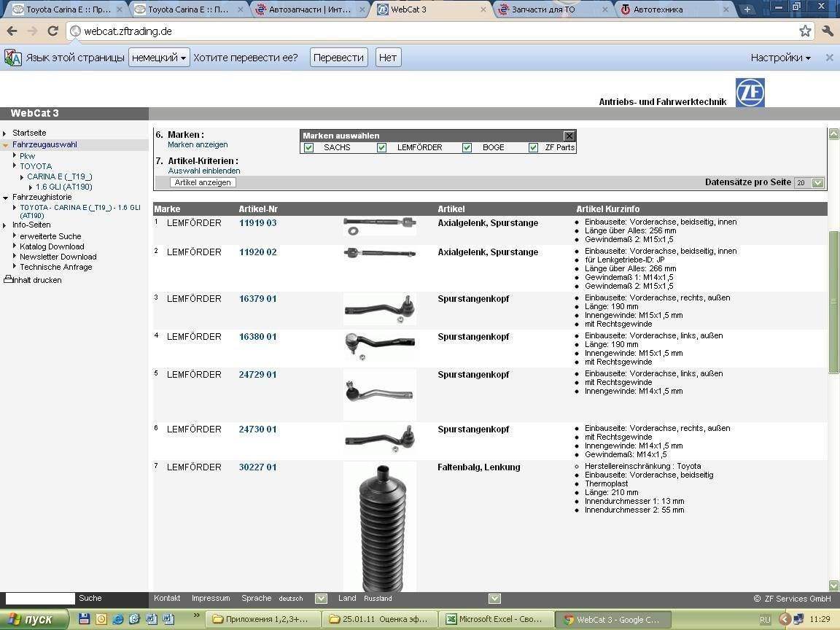This screenshot has width=840, height=630.
Task: Open Datensätze pro Seite dropdown
Action: (817, 183)
